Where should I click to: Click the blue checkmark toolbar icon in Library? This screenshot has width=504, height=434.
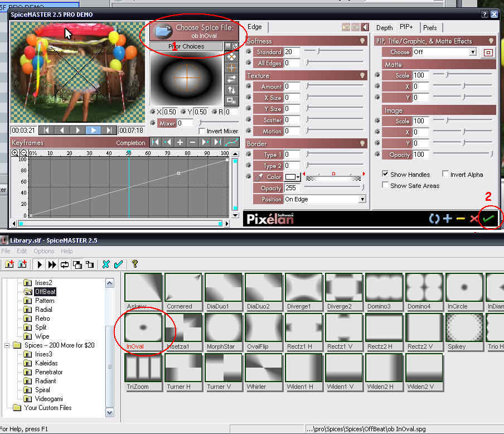118,264
